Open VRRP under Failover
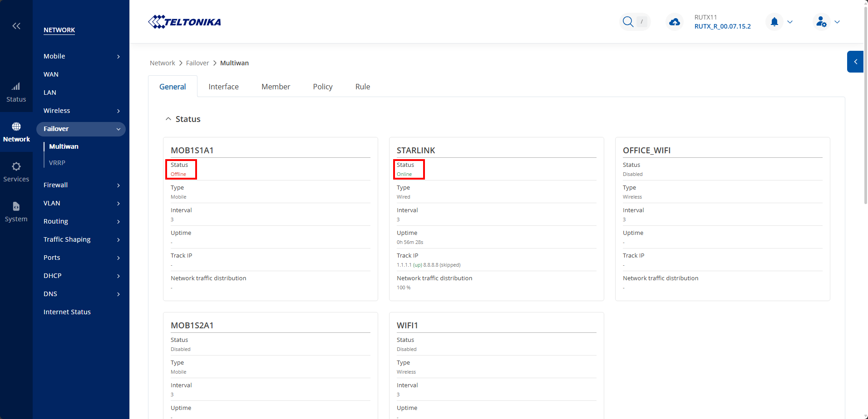This screenshot has height=419, width=868. pos(57,163)
